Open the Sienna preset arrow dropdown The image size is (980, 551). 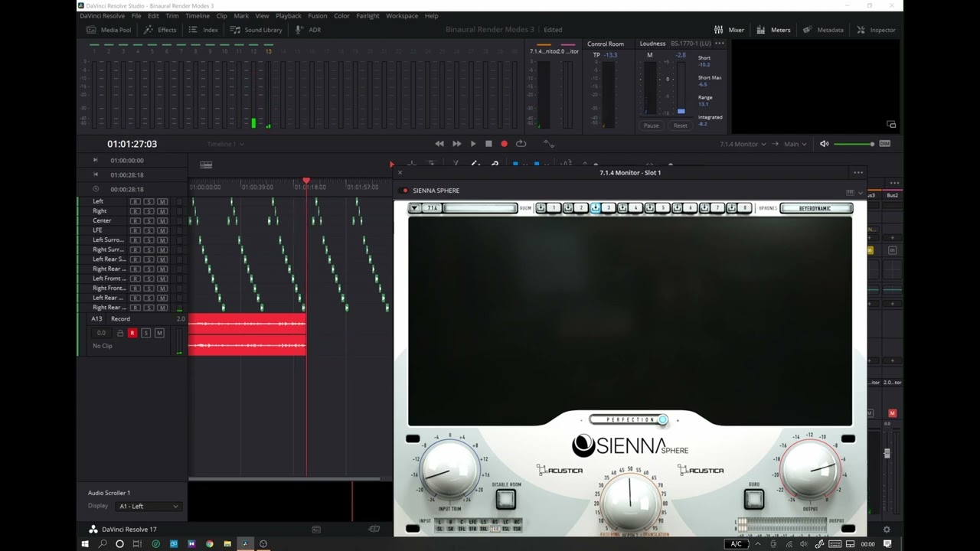[x=414, y=208]
